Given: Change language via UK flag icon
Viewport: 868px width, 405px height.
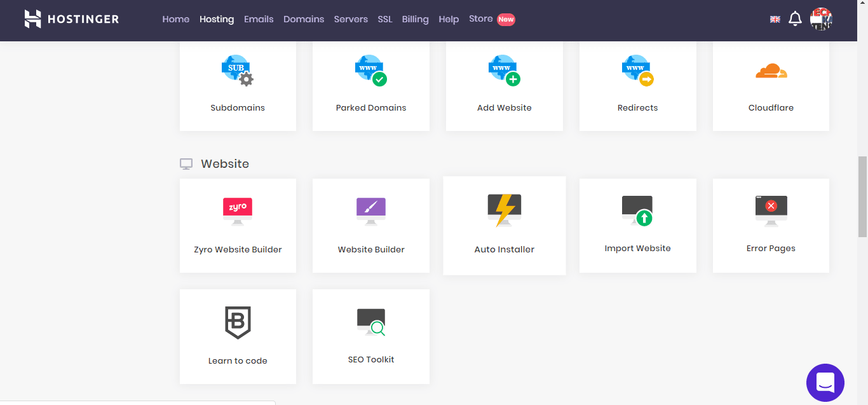Looking at the screenshot, I should pos(775,19).
